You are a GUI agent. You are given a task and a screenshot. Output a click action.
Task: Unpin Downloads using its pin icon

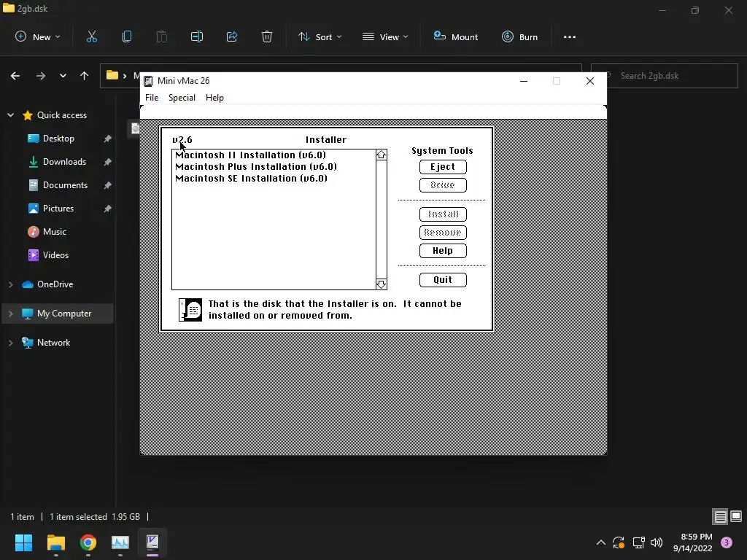click(x=108, y=162)
